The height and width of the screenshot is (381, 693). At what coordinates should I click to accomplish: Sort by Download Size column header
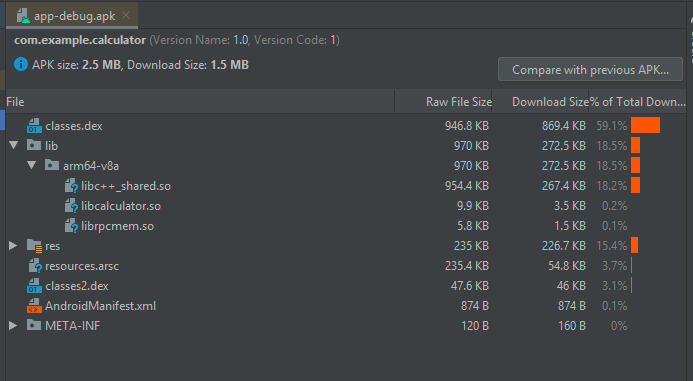coord(550,102)
